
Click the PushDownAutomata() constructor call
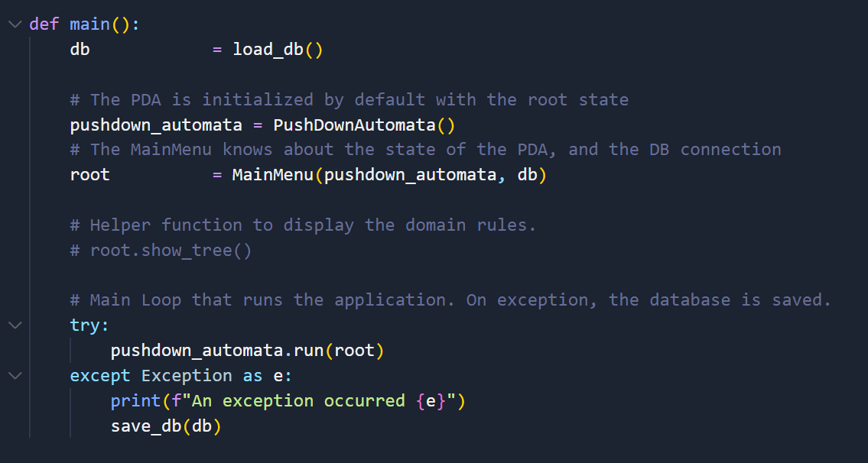pyautogui.click(x=364, y=125)
